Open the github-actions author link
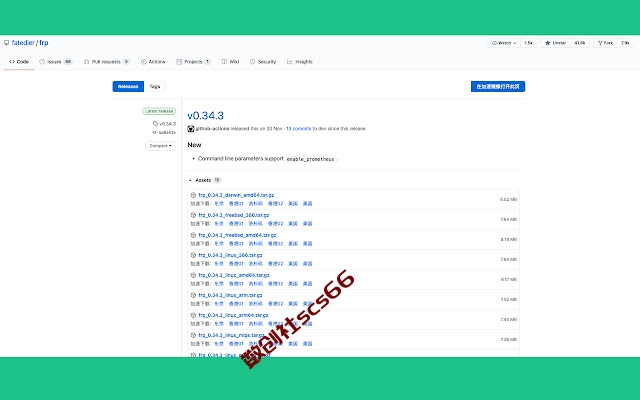640x400 pixels. coord(212,129)
